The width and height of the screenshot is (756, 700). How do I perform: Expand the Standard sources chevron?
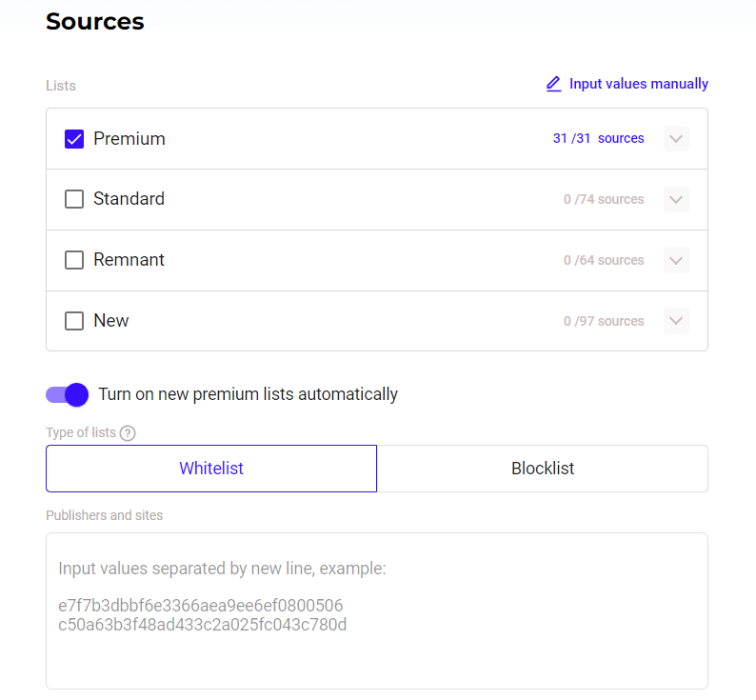pyautogui.click(x=676, y=199)
